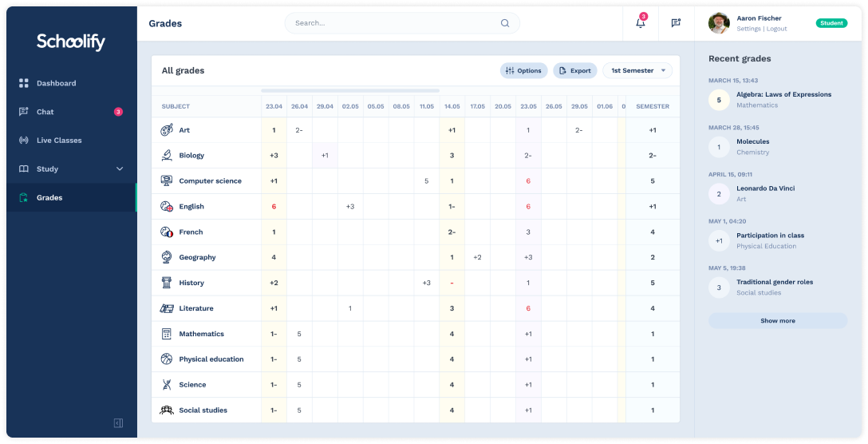Click the Art palette icon
This screenshot has width=868, height=444.
tap(167, 129)
